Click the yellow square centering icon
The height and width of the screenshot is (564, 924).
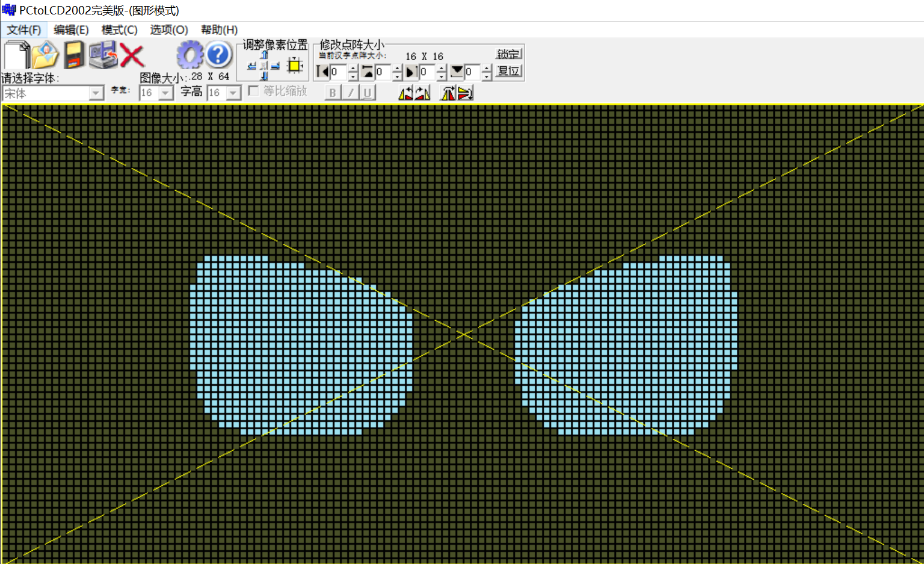[295, 65]
